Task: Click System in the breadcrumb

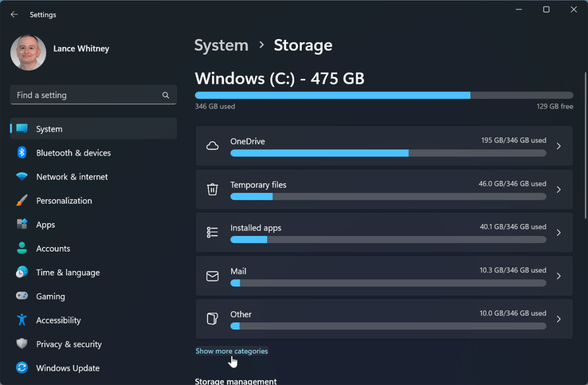Action: coord(221,45)
